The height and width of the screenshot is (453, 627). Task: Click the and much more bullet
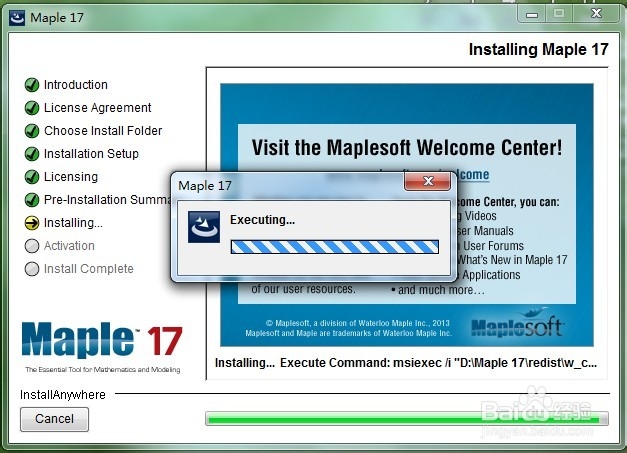pyautogui.click(x=438, y=290)
